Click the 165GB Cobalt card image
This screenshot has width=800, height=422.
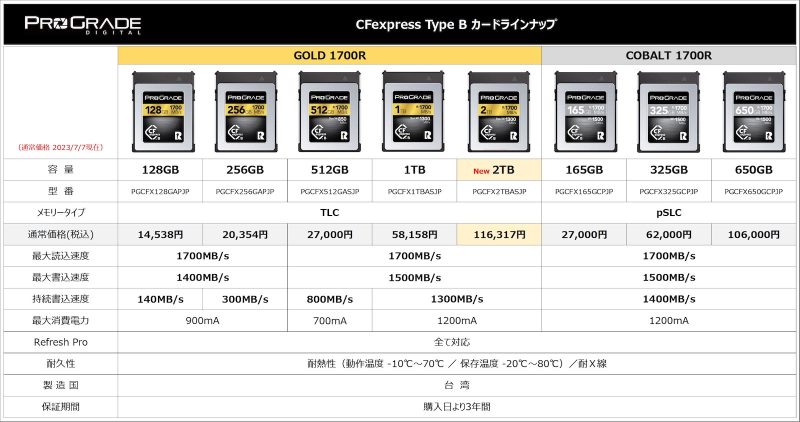(x=586, y=111)
